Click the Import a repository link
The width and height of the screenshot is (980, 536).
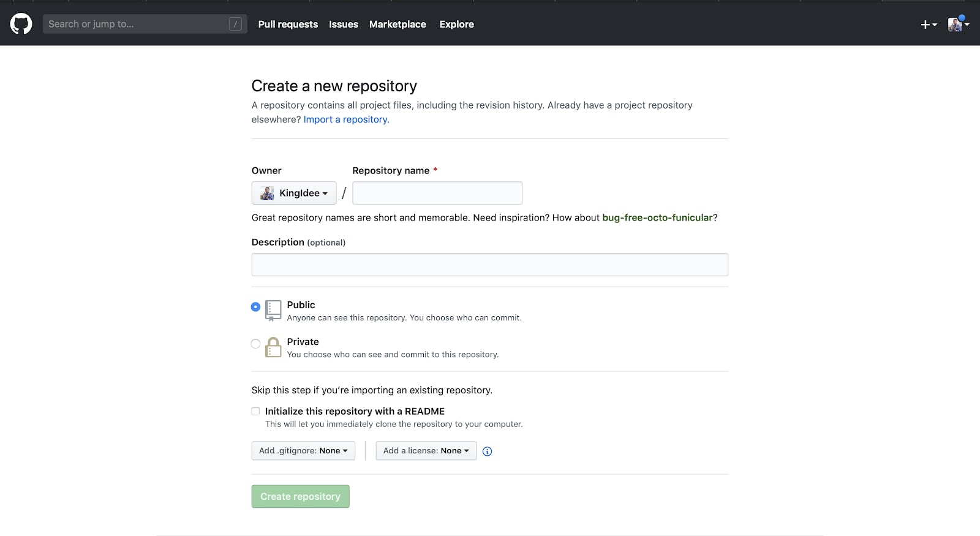[346, 119]
